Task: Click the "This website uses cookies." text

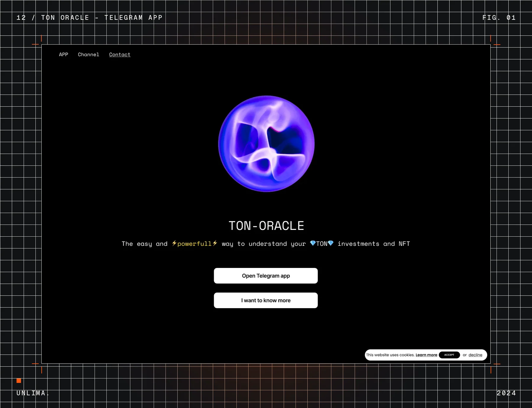Action: pyautogui.click(x=390, y=355)
